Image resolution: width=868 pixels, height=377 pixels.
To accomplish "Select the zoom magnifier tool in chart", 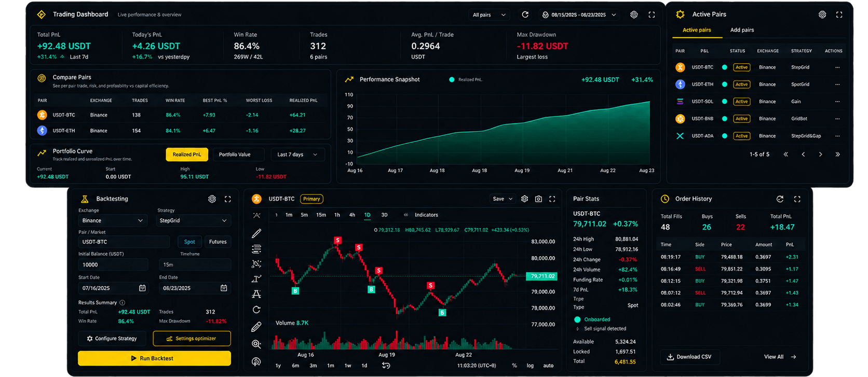I will tap(256, 344).
